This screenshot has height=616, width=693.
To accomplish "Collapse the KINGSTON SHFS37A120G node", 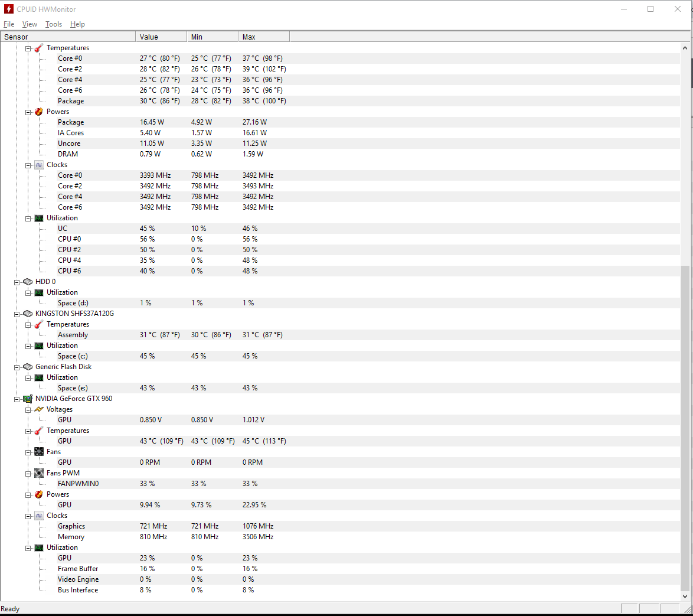I will click(17, 314).
